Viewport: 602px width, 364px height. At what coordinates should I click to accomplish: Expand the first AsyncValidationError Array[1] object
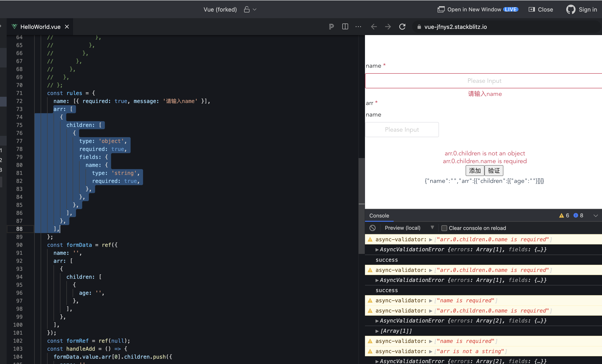[377, 250]
